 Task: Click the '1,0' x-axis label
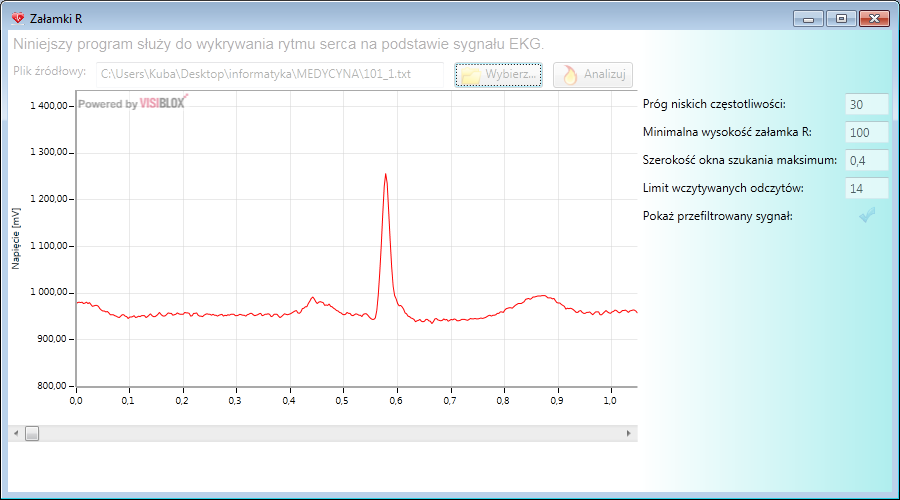[x=610, y=401]
